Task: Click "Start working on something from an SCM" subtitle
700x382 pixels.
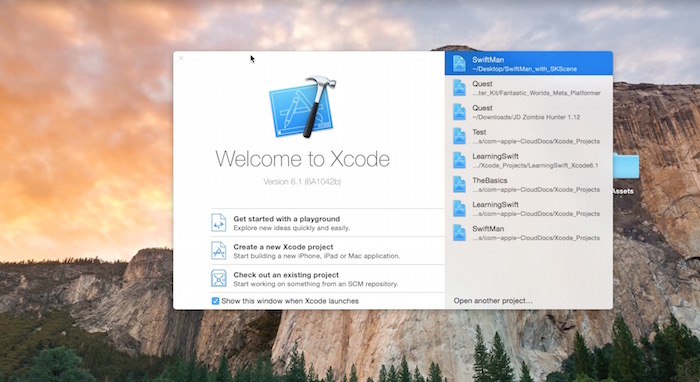Action: click(x=316, y=284)
